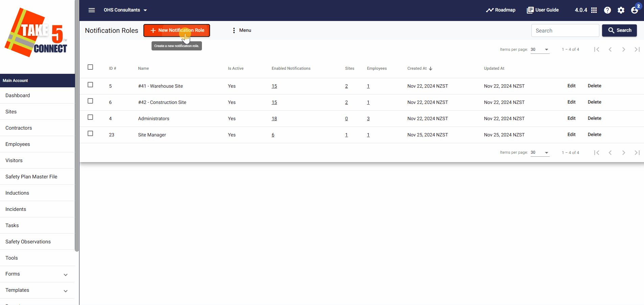Open 6 enabled notifications for Site Manager

[273, 135]
